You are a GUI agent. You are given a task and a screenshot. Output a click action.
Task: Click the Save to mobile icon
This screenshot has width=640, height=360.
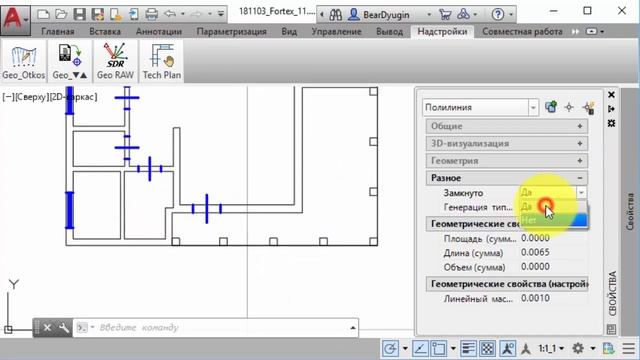coord(133,15)
